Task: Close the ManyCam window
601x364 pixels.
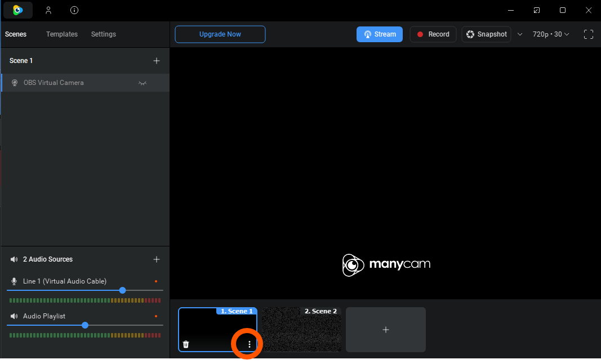Action: (x=589, y=10)
